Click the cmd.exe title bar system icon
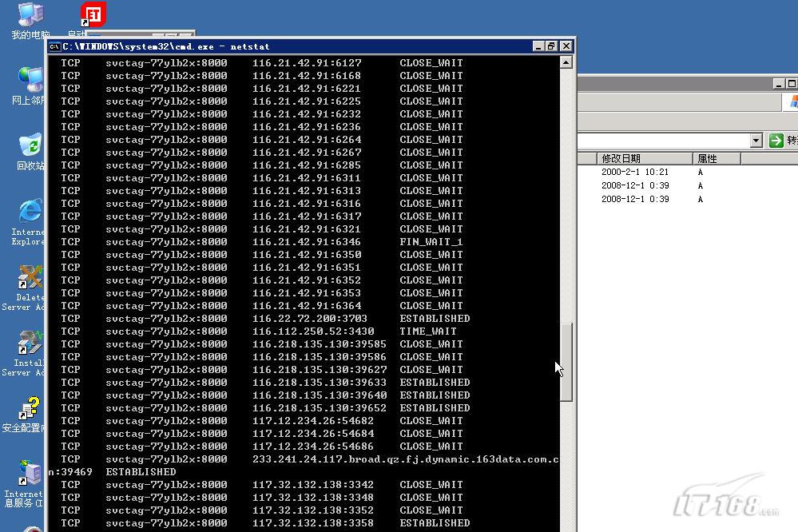798x532 pixels. point(55,46)
